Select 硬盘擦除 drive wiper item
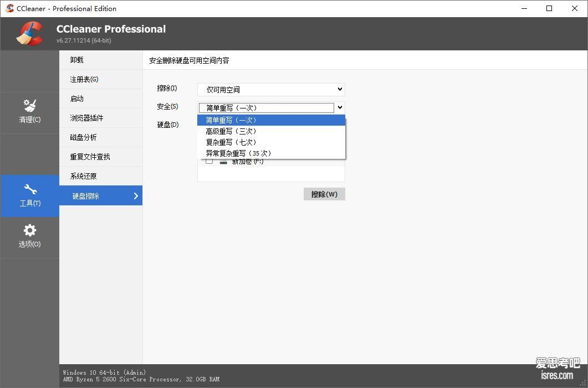 (x=101, y=195)
